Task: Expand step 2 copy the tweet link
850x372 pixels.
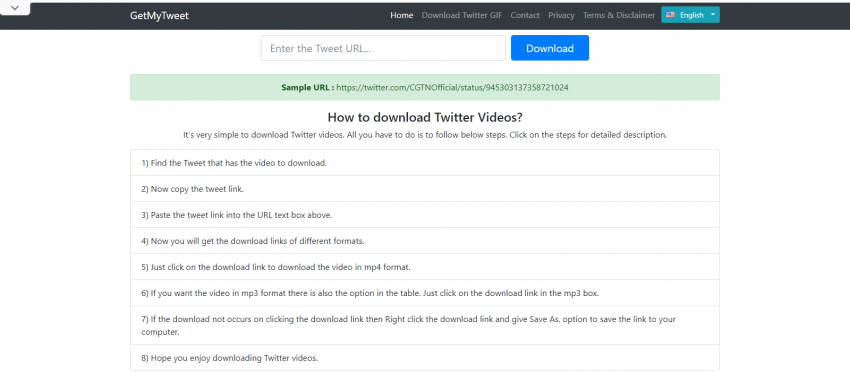Action: [425, 189]
